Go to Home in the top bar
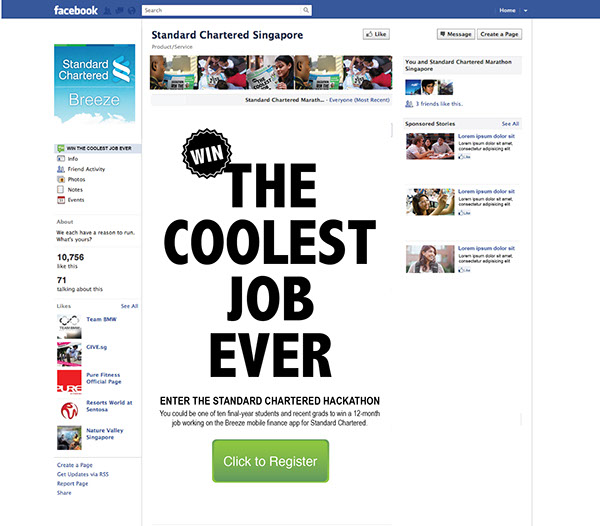The image size is (600, 526). pos(507,10)
